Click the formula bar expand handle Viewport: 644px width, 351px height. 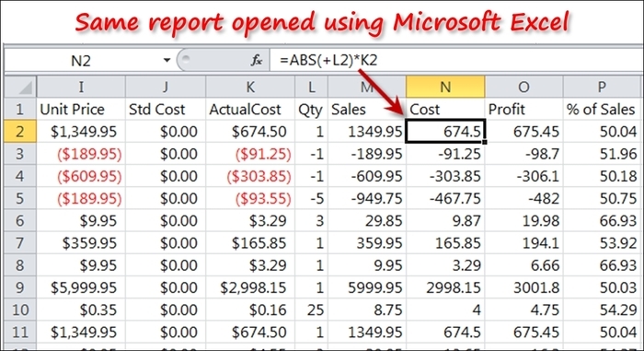coord(186,60)
